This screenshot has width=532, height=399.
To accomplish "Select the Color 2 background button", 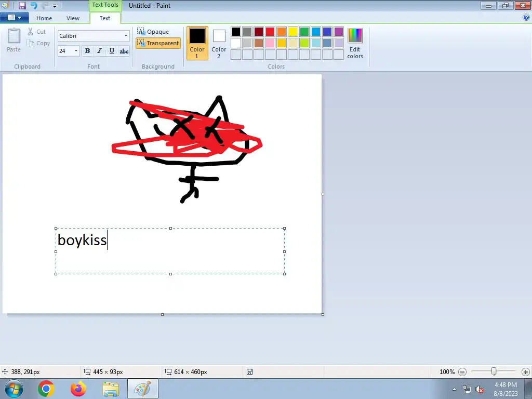I will (x=219, y=43).
